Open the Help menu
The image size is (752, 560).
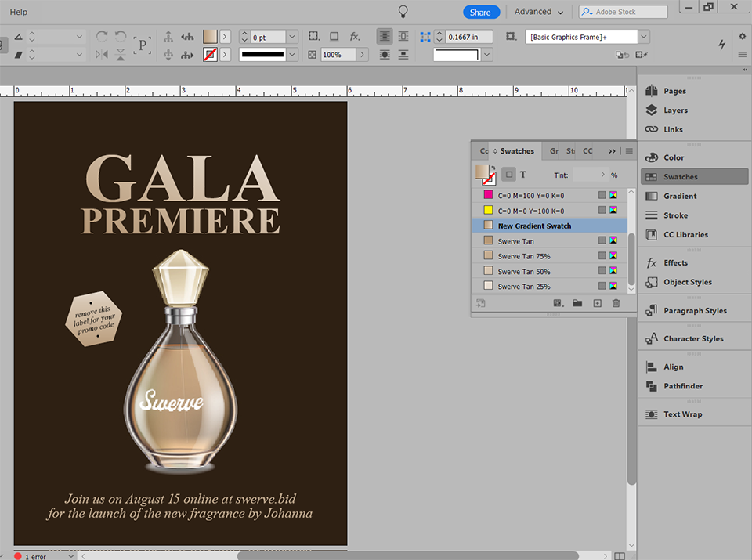pyautogui.click(x=18, y=12)
